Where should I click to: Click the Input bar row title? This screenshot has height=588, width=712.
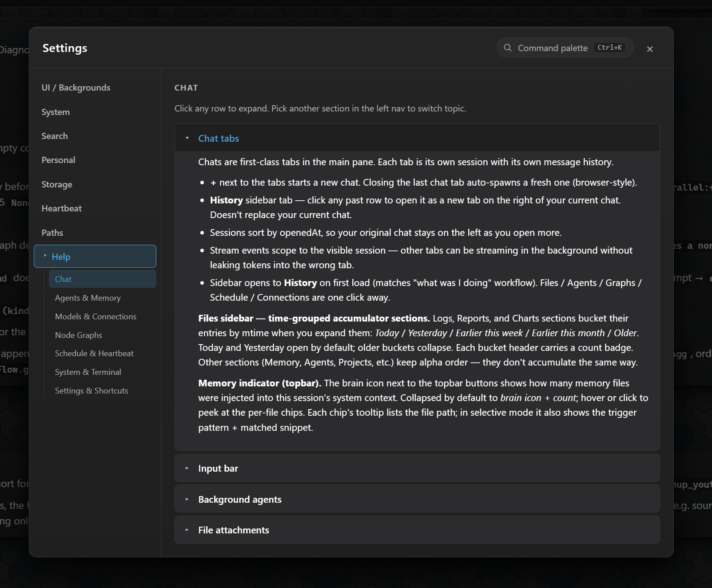click(218, 469)
